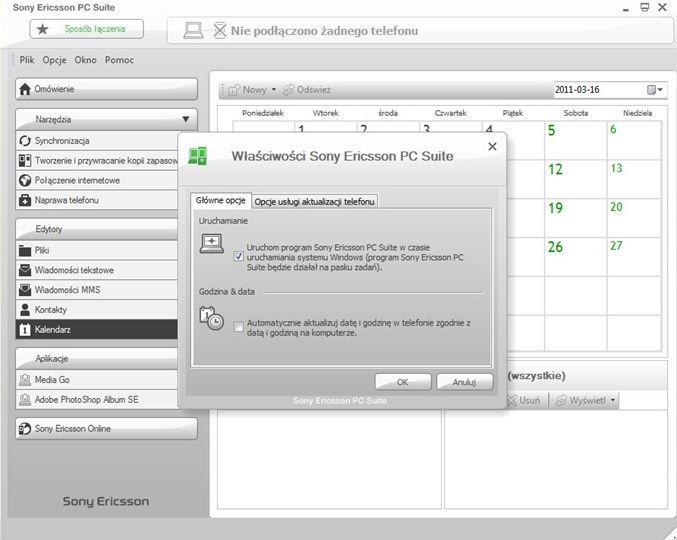Click the Usuń delete cross icon
This screenshot has height=540, width=677.
[x=512, y=400]
